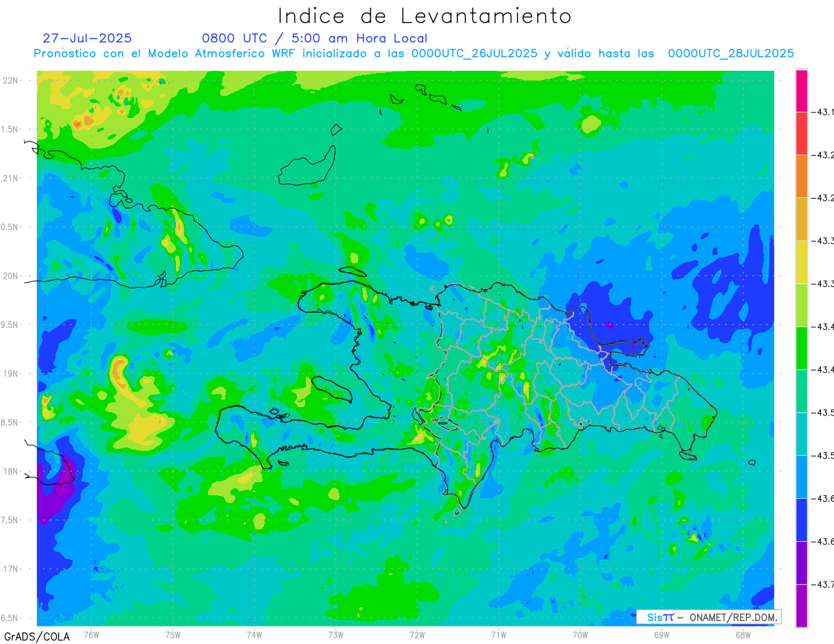The width and height of the screenshot is (834, 644).
Task: Select the bottom purple legend swatch
Action: 801,606
